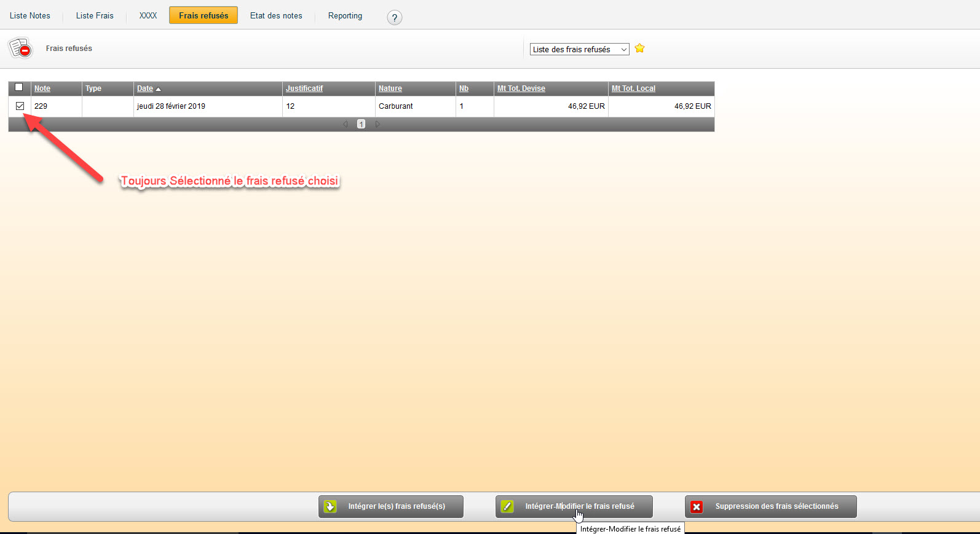Sort the table by Date column
The height and width of the screenshot is (534, 980).
point(145,88)
